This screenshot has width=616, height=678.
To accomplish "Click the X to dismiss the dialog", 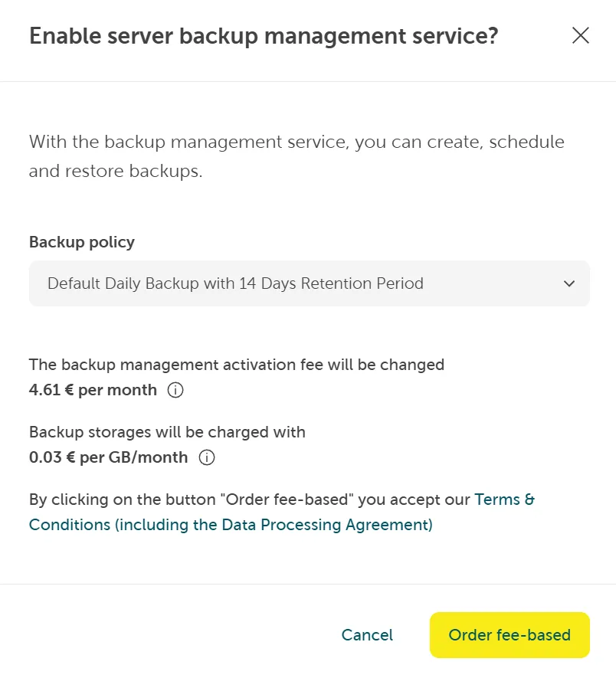I will point(580,35).
